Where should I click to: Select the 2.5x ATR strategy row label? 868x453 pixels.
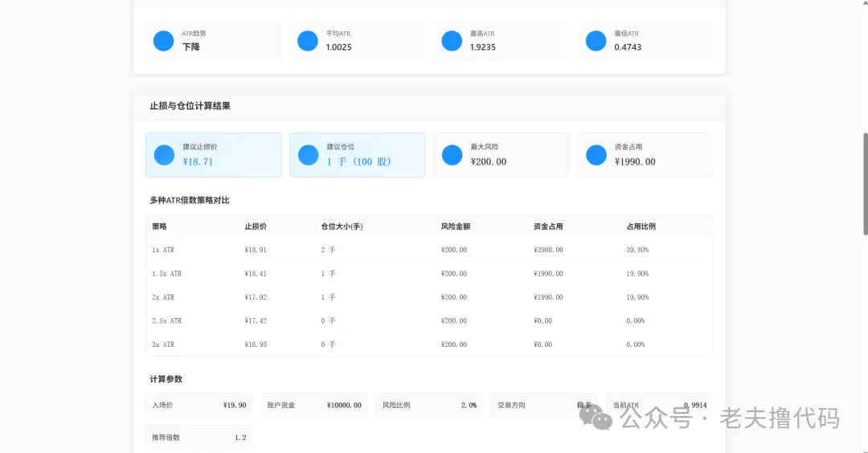click(x=166, y=320)
